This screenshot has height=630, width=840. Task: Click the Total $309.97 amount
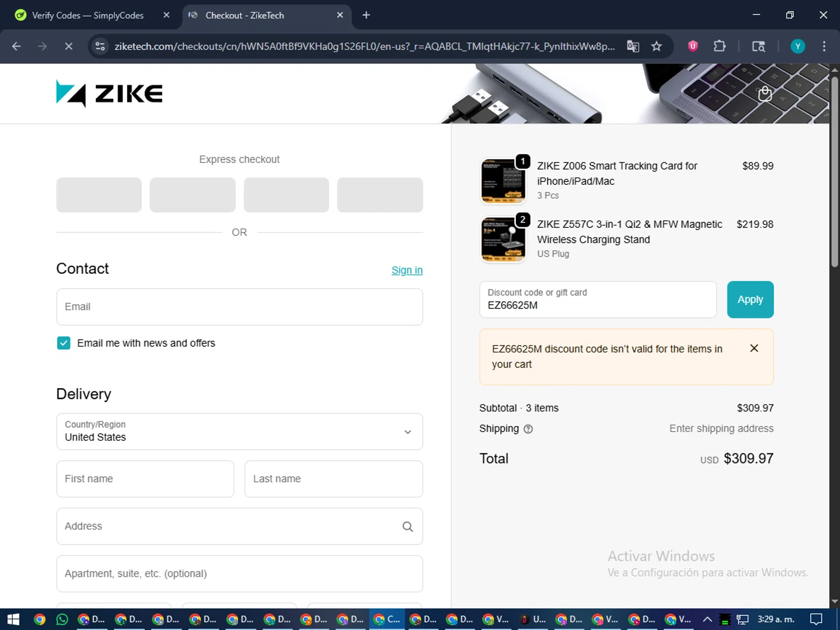[x=748, y=459]
